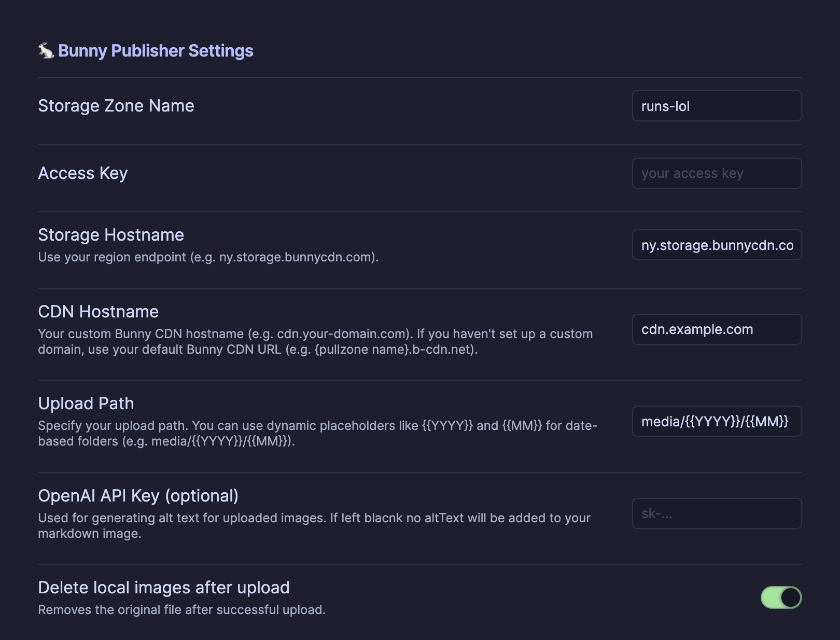840x640 pixels.
Task: Click the Upload Path field with media placeholders
Action: pyautogui.click(x=717, y=421)
